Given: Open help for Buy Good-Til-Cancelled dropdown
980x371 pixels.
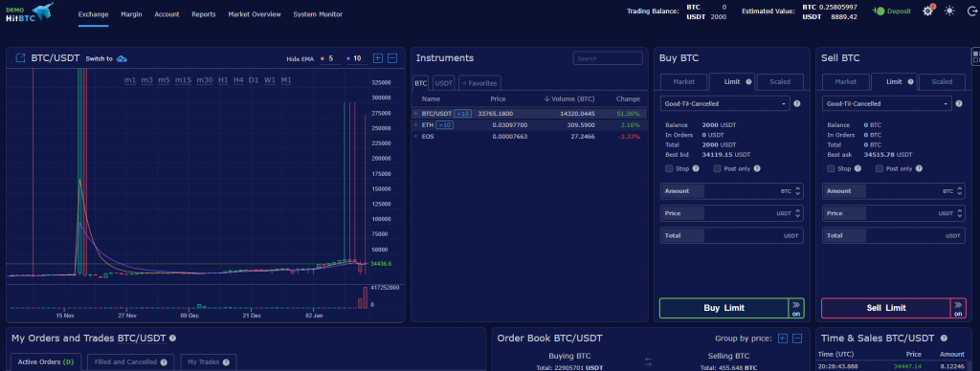Looking at the screenshot, I should [797, 103].
